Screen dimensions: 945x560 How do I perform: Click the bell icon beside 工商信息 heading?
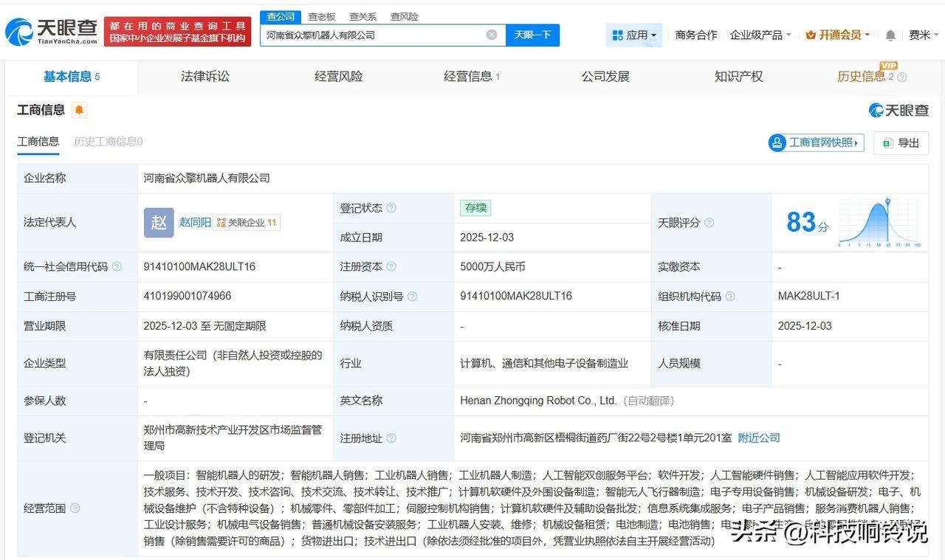78,109
